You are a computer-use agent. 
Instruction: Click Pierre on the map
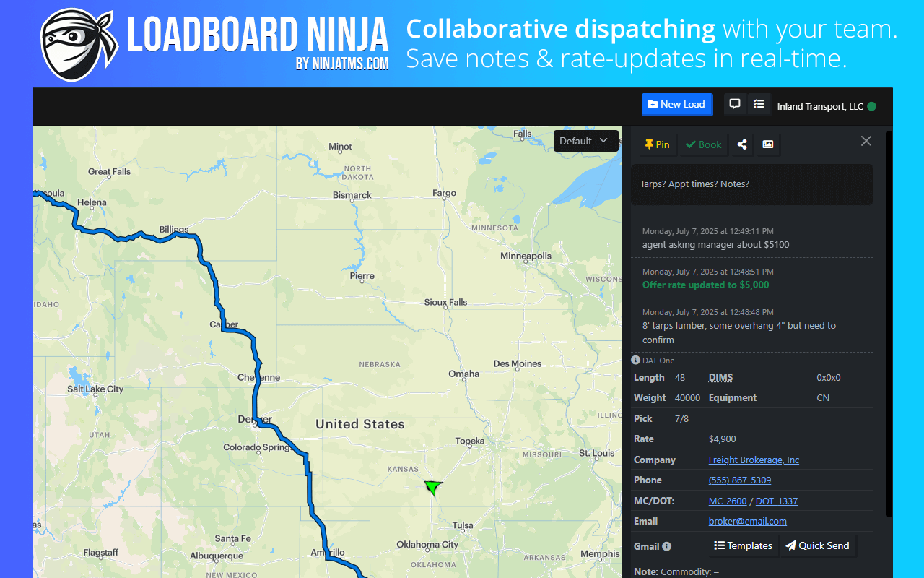point(362,276)
